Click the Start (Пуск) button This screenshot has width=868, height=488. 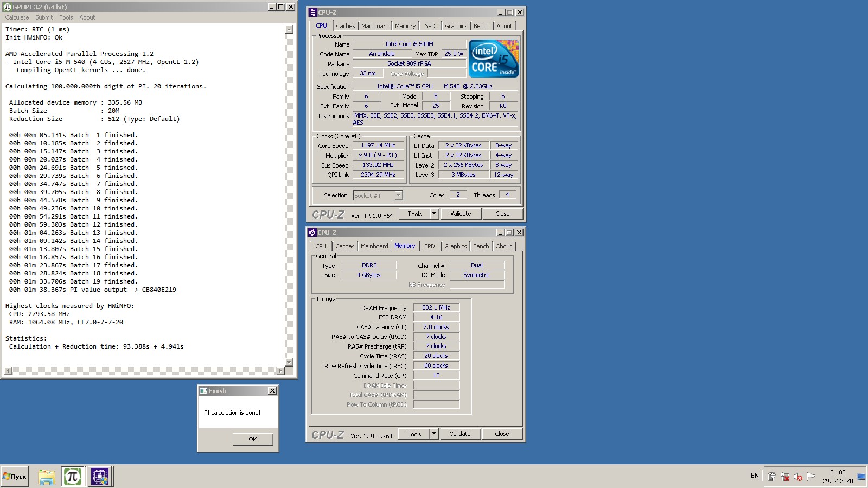coord(15,477)
